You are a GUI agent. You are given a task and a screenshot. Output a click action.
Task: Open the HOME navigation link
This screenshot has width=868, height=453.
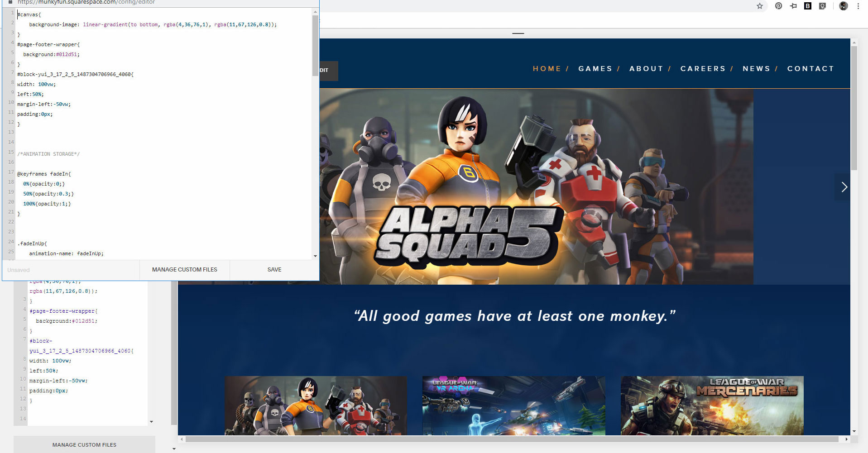pyautogui.click(x=547, y=69)
